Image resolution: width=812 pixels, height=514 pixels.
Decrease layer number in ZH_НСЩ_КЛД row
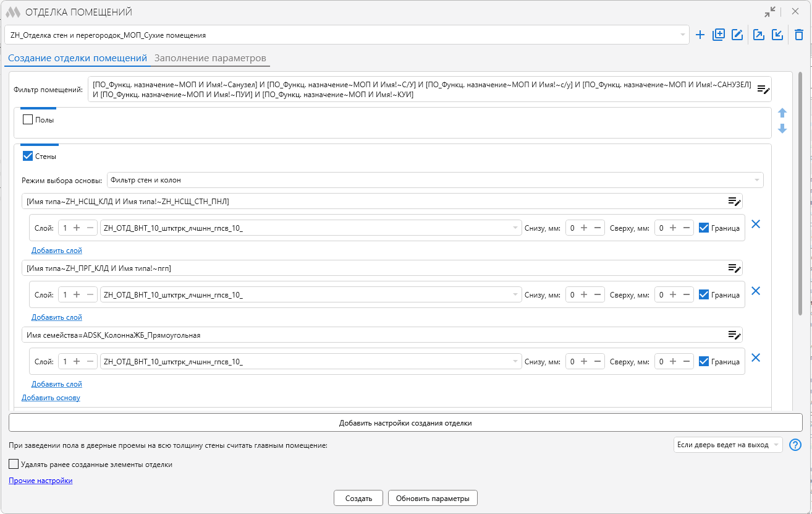coord(90,228)
